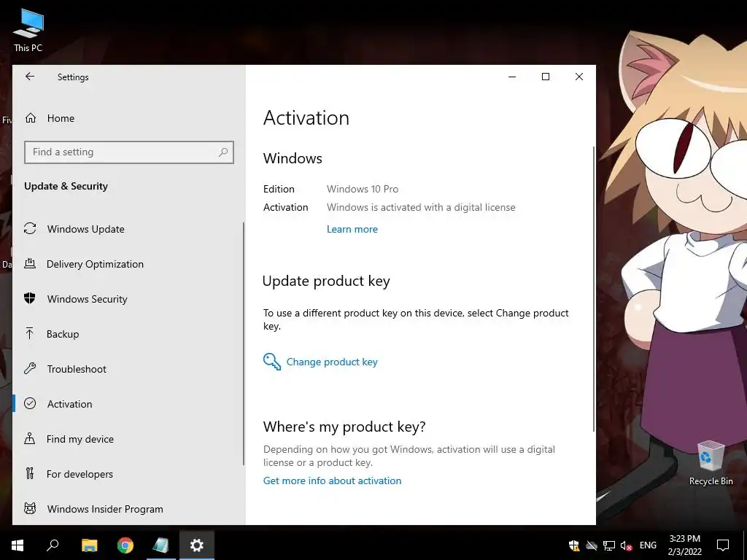747x560 pixels.
Task: Click the Backup upward arrow icon
Action: (x=29, y=333)
